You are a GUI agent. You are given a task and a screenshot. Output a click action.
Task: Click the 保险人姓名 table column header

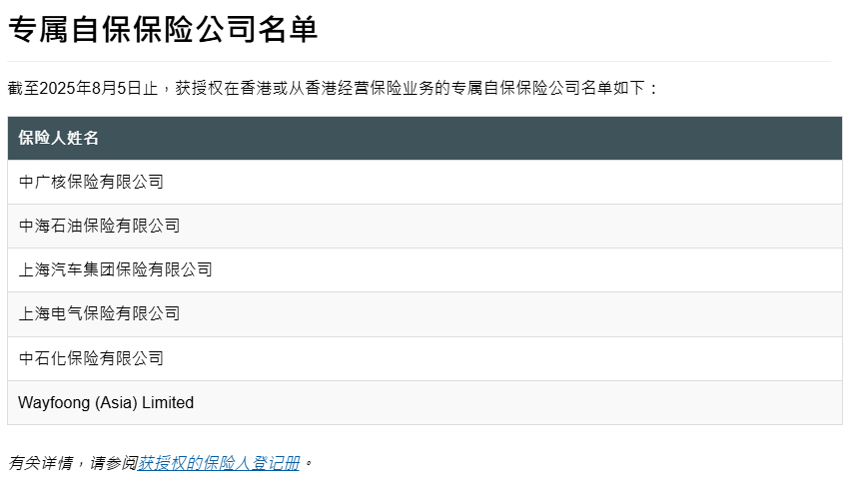59,138
